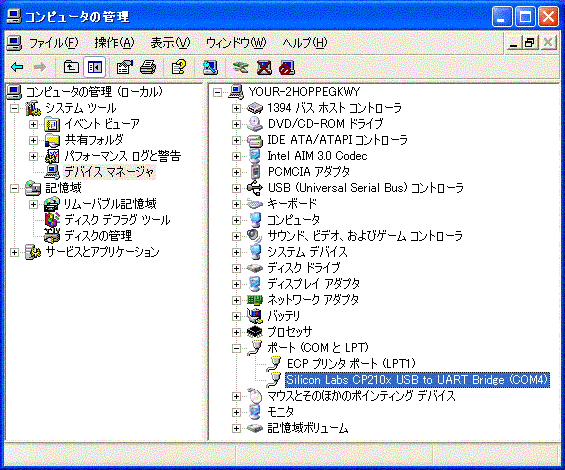Click the Update driver toolbar icon
Viewport: 565px width, 470px height.
pos(240,67)
